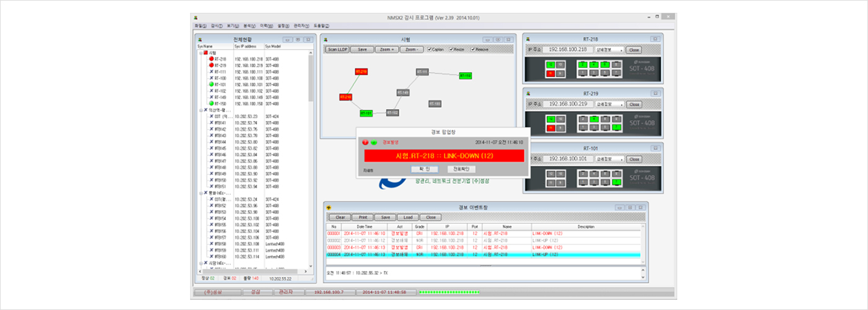Open the fourth menu in the menu bar
The height and width of the screenshot is (310, 868).
click(x=250, y=26)
